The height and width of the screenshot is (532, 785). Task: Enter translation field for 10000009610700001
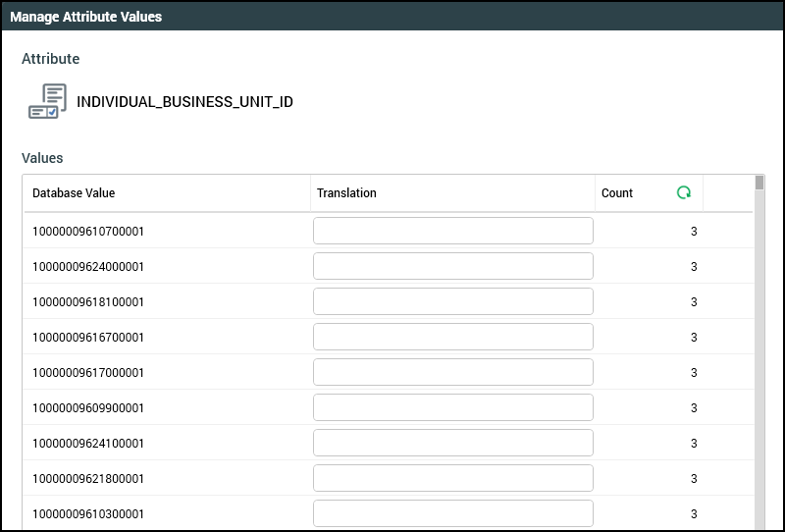pos(452,231)
